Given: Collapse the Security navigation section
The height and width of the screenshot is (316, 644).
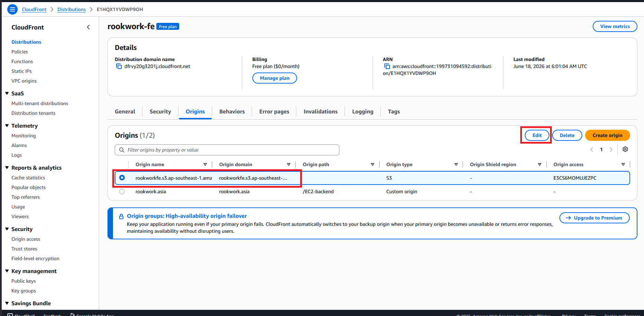Looking at the screenshot, I should 7,229.
